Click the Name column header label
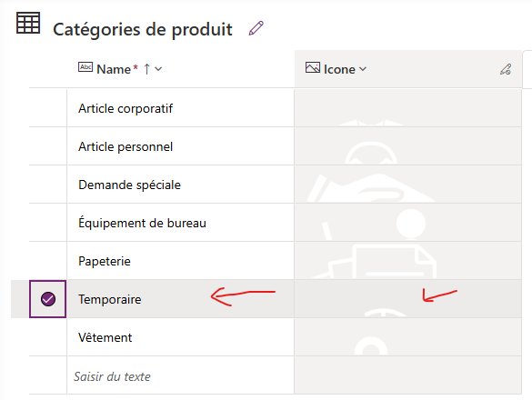 tap(114, 69)
